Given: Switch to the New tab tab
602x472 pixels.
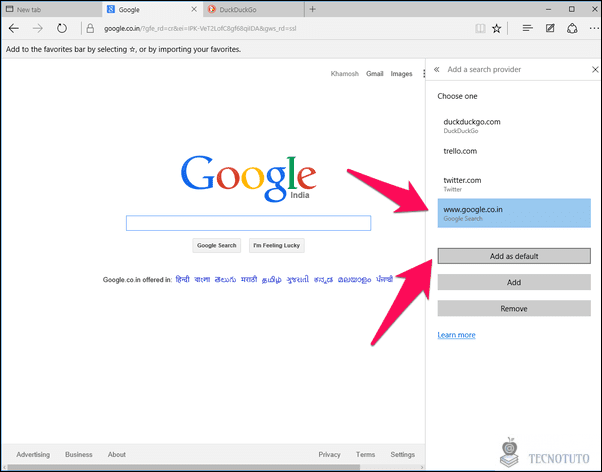Looking at the screenshot, I should 52,9.
